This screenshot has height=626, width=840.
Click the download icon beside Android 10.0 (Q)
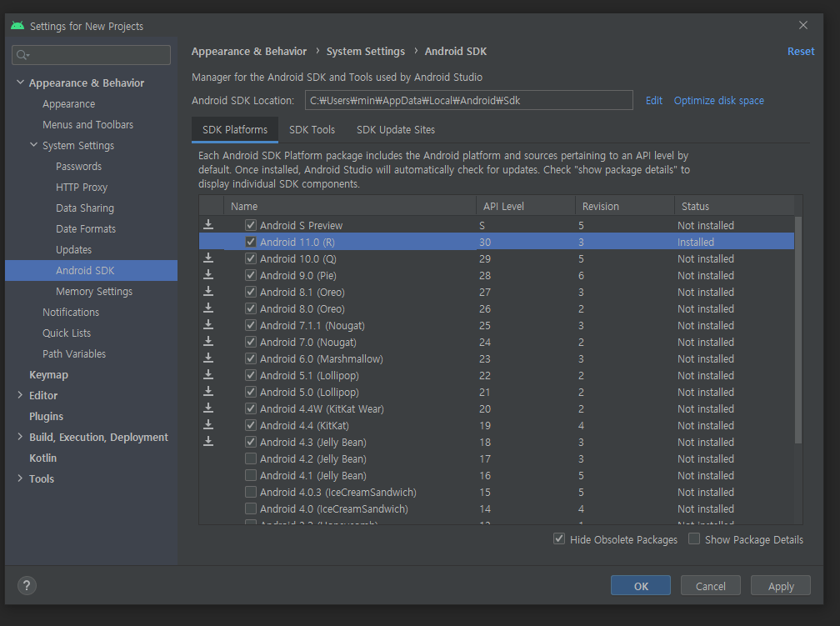tap(208, 258)
